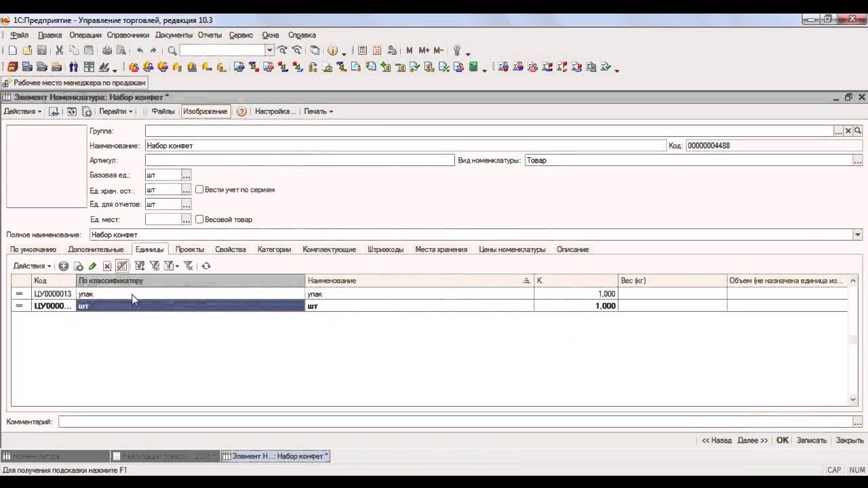The width and height of the screenshot is (868, 488).
Task: Click the Наименование input field
Action: tap(406, 146)
